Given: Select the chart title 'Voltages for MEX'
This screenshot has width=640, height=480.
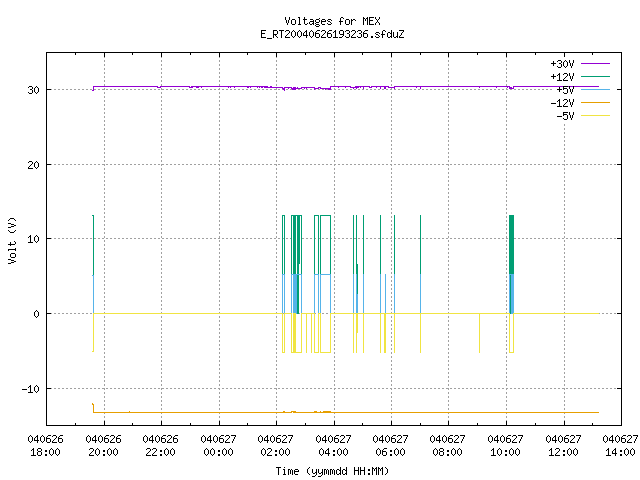Looking at the screenshot, I should 332,21.
